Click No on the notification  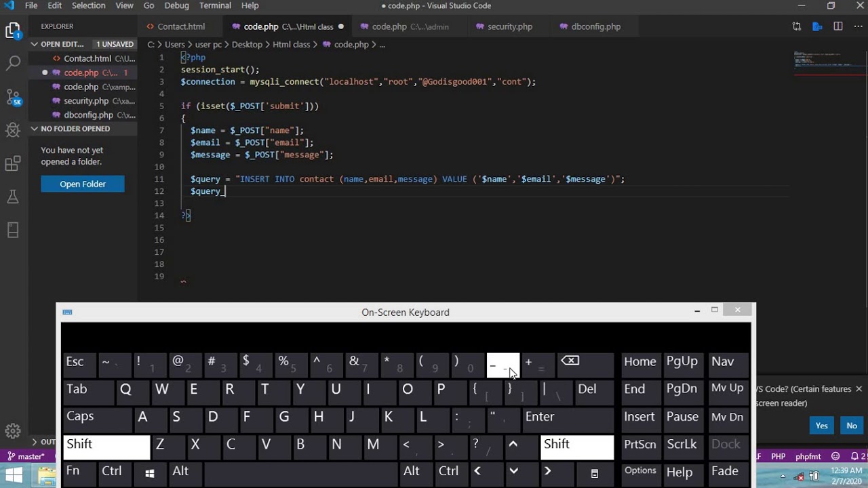coord(852,426)
